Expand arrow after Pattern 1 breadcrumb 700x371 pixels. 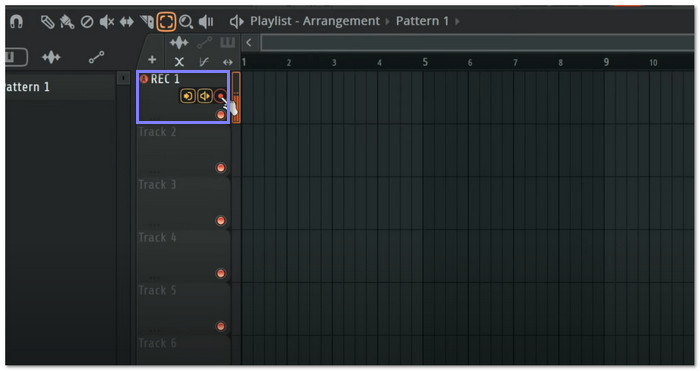point(457,21)
